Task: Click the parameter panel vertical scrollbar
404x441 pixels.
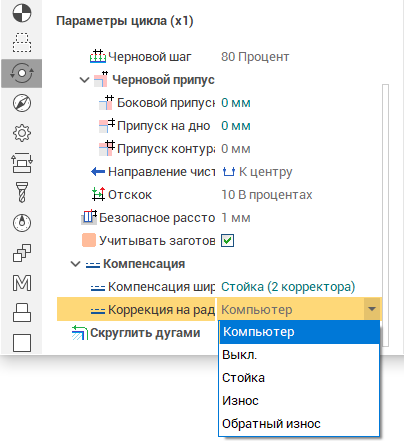Action: coord(385,215)
